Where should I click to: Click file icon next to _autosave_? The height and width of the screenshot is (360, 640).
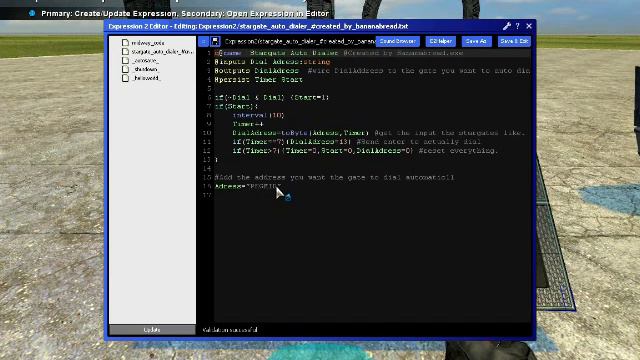pos(125,60)
